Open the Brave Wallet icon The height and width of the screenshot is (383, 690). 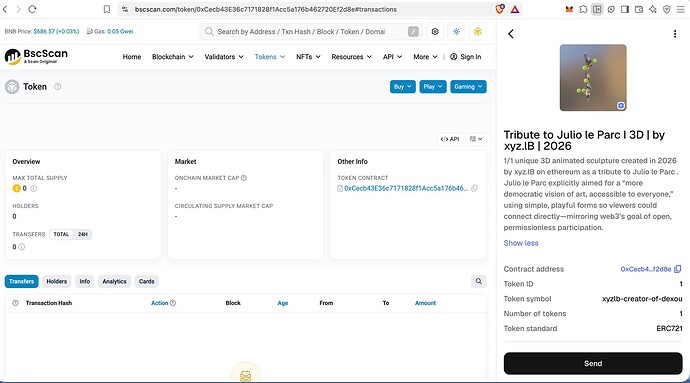639,9
